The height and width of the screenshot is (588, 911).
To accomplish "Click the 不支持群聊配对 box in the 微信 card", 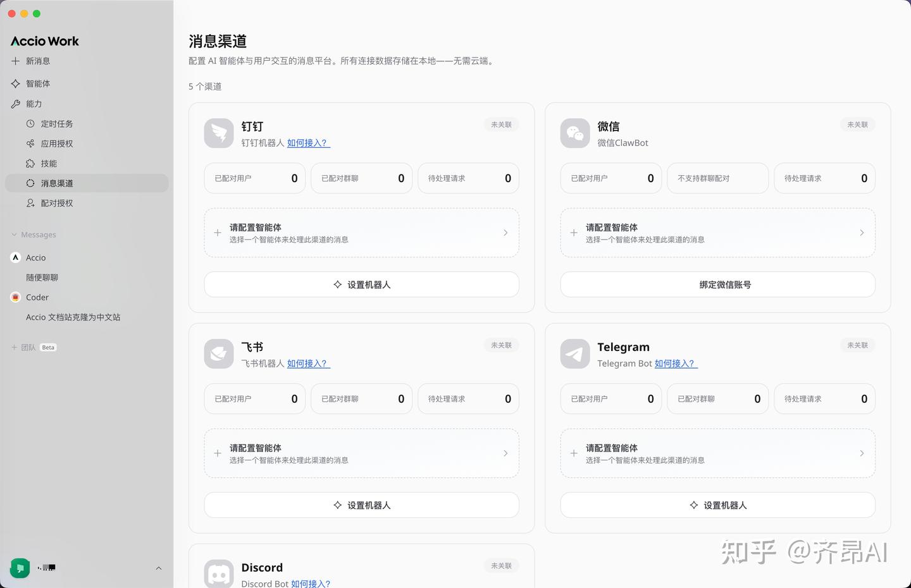I will [718, 178].
